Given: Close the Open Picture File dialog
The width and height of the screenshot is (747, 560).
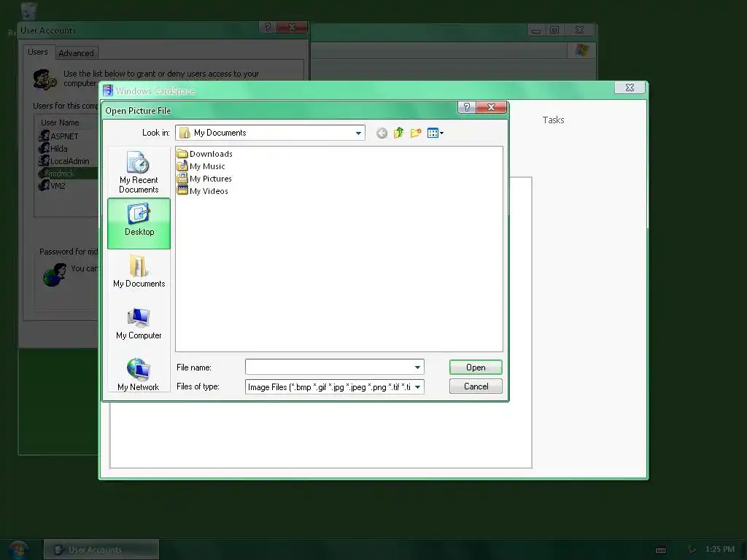Looking at the screenshot, I should click(491, 107).
